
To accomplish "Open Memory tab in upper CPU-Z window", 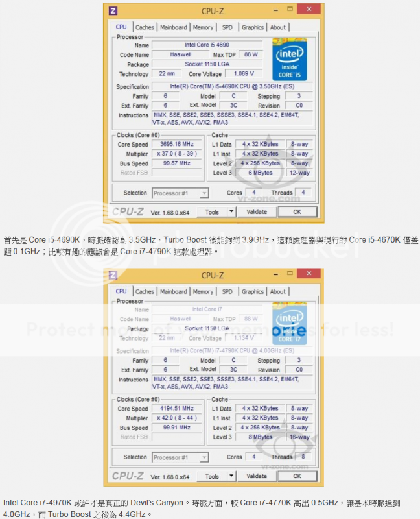I will 203,27.
